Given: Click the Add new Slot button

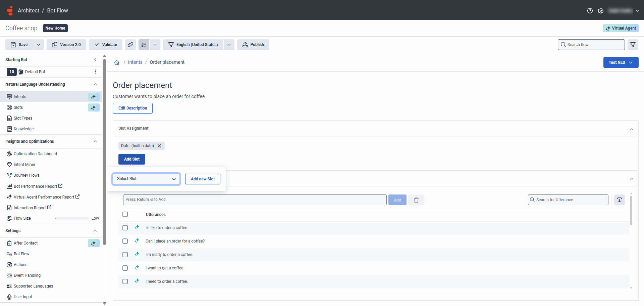Looking at the screenshot, I should click(203, 179).
